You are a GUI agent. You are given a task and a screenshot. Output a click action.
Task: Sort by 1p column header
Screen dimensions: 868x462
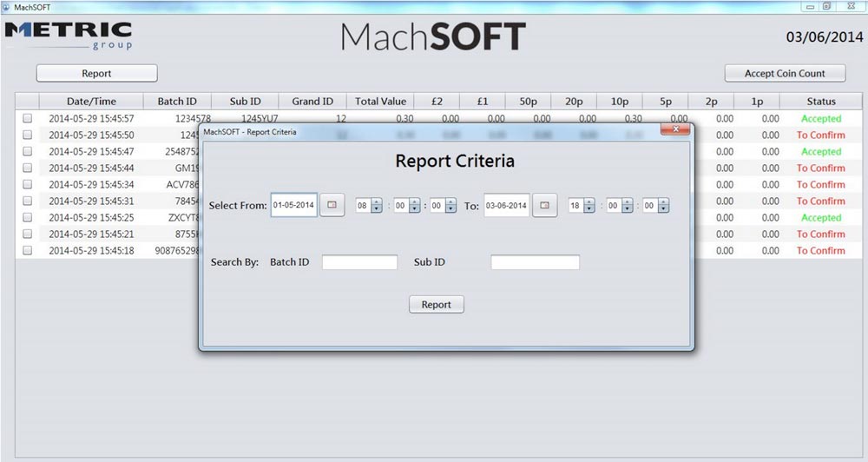click(x=757, y=102)
